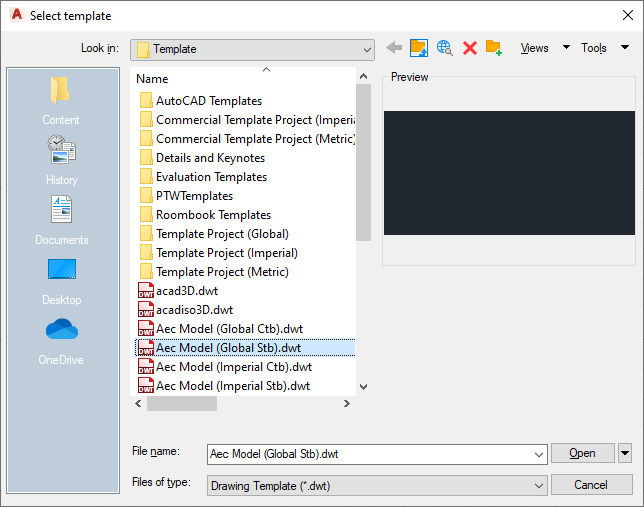Open the History location in sidebar
Image resolution: width=644 pixels, height=507 pixels.
(x=62, y=160)
